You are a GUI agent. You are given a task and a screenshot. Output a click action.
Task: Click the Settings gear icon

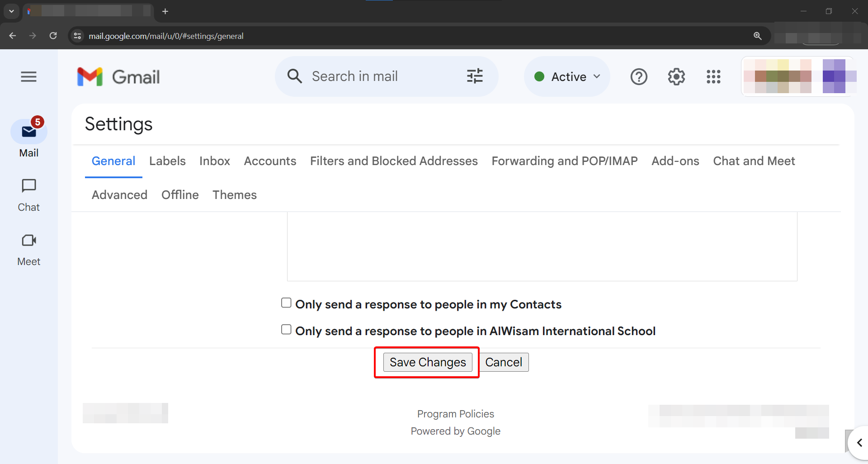676,77
